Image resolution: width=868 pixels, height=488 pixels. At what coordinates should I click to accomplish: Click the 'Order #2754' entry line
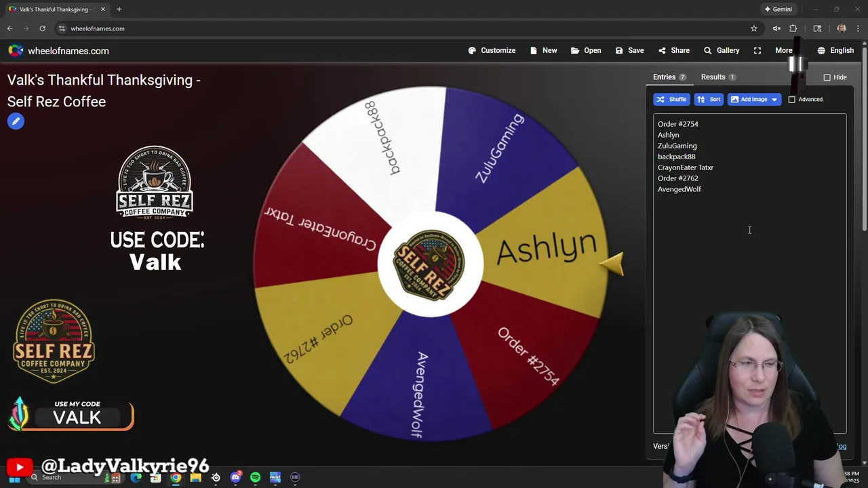coord(677,124)
